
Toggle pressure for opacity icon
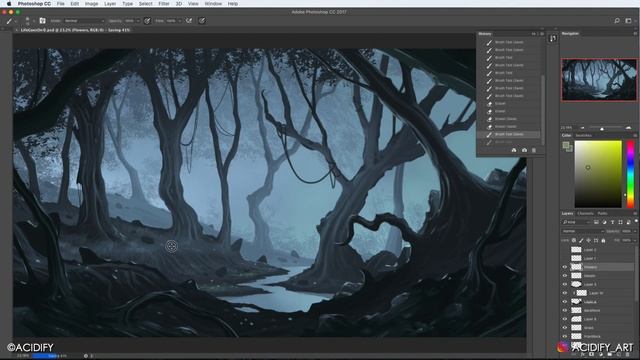(x=147, y=20)
